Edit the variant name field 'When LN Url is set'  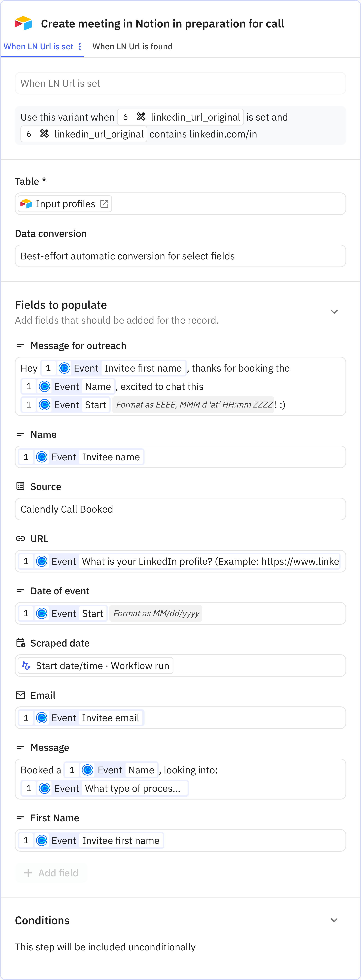[180, 83]
